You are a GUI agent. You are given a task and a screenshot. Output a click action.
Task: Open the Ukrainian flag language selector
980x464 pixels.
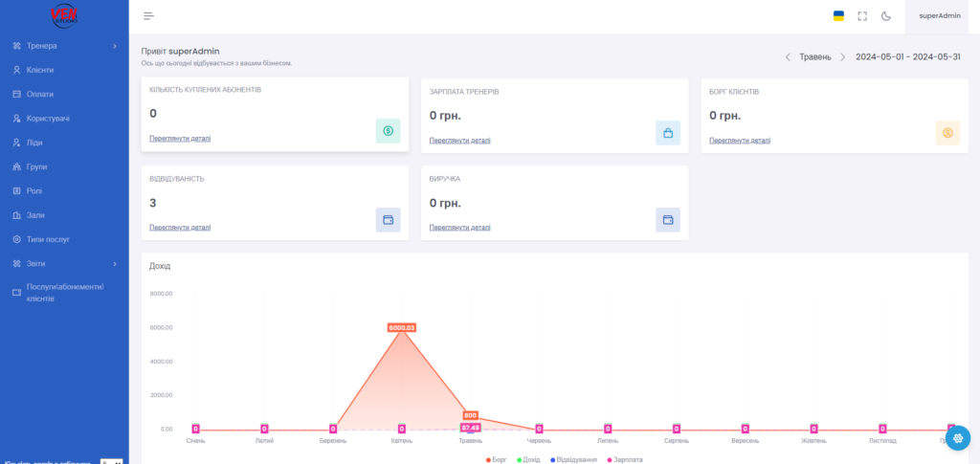838,16
